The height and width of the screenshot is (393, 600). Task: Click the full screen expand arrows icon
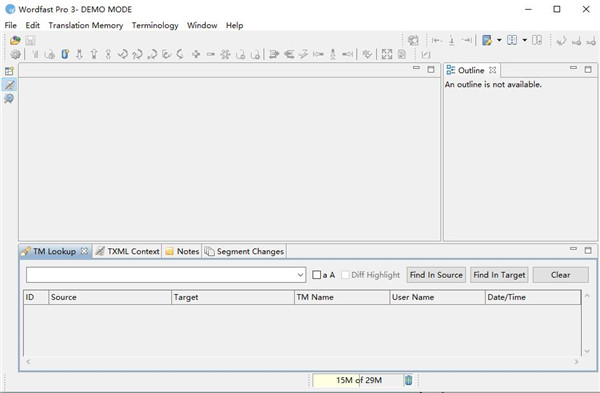pyautogui.click(x=387, y=54)
